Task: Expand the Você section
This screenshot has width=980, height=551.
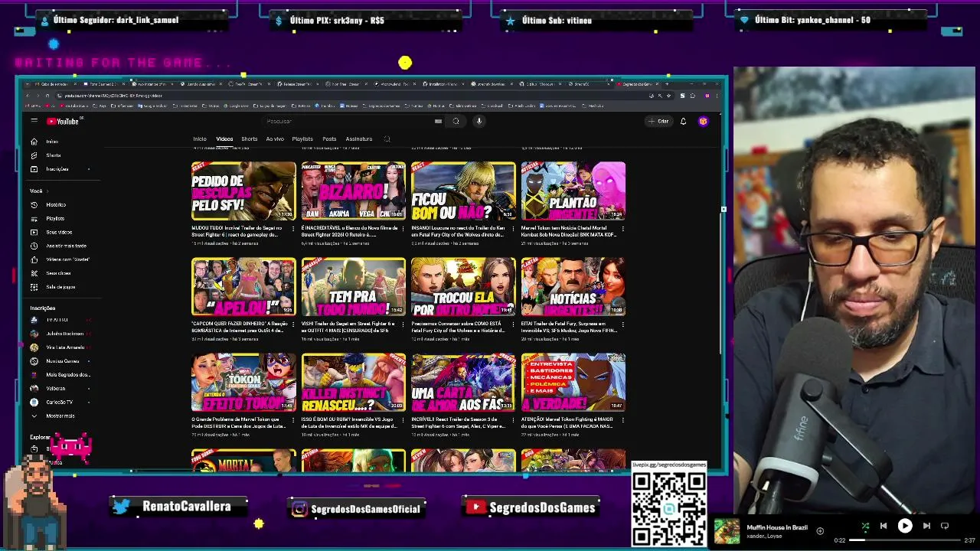Action: click(x=38, y=191)
